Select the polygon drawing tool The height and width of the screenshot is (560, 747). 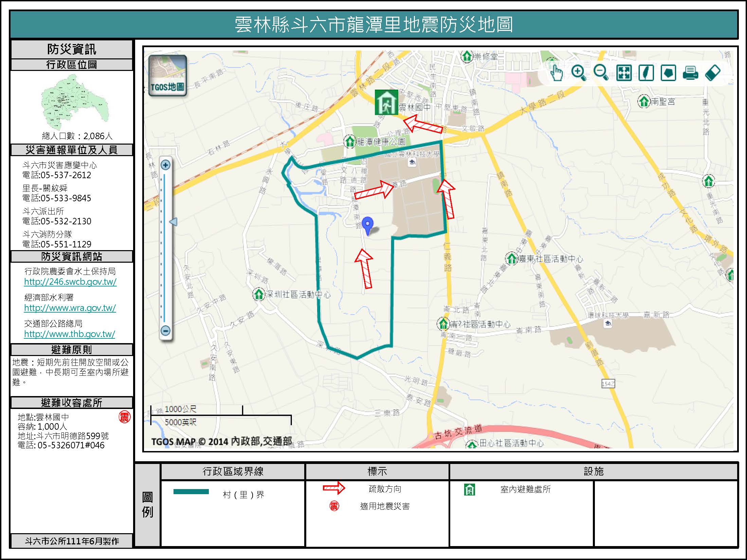[668, 73]
